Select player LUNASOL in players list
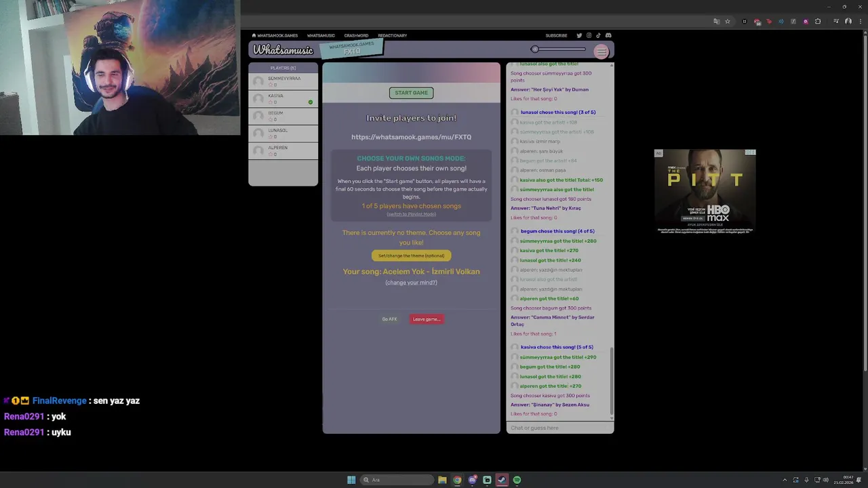 tap(283, 134)
